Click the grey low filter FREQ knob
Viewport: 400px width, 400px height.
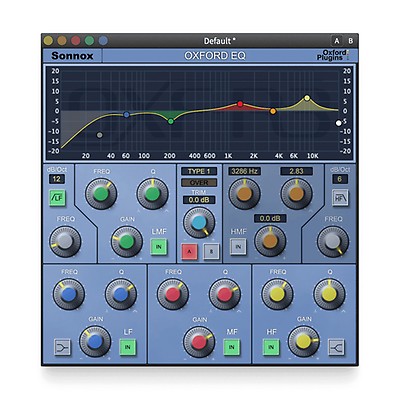point(65,241)
